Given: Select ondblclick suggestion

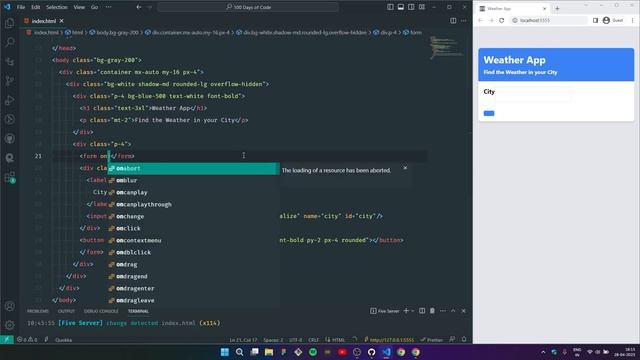Looking at the screenshot, I should click(x=193, y=252).
